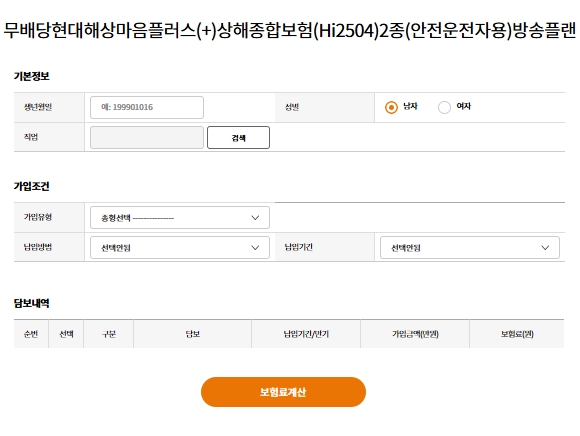Click the insurance plan title text
Image resolution: width=580 pixels, height=436 pixels.
tap(290, 30)
